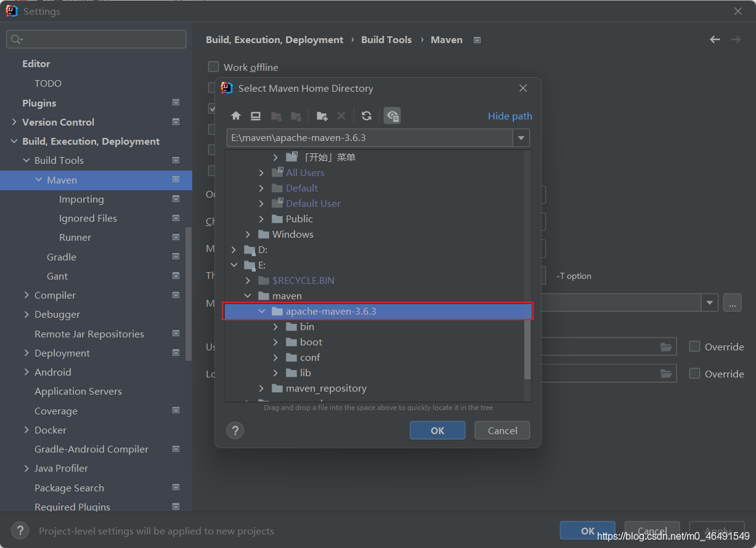Click project-level icon beside Runner
Screen dimensions: 756x548
[176, 237]
